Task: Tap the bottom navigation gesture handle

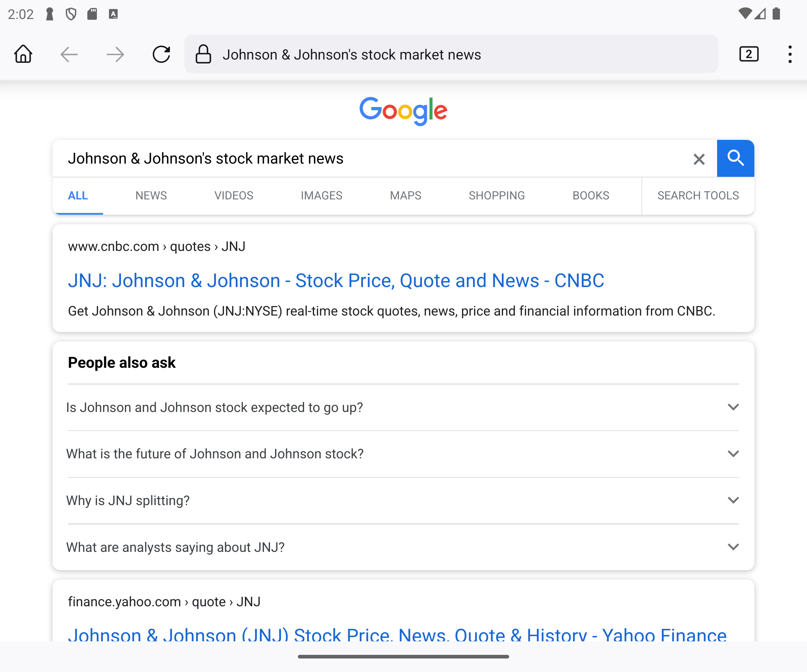Action: (x=403, y=657)
